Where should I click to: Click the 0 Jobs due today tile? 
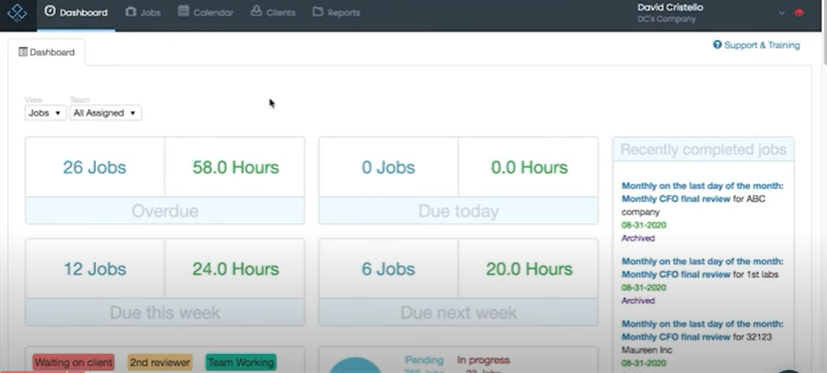(x=388, y=167)
